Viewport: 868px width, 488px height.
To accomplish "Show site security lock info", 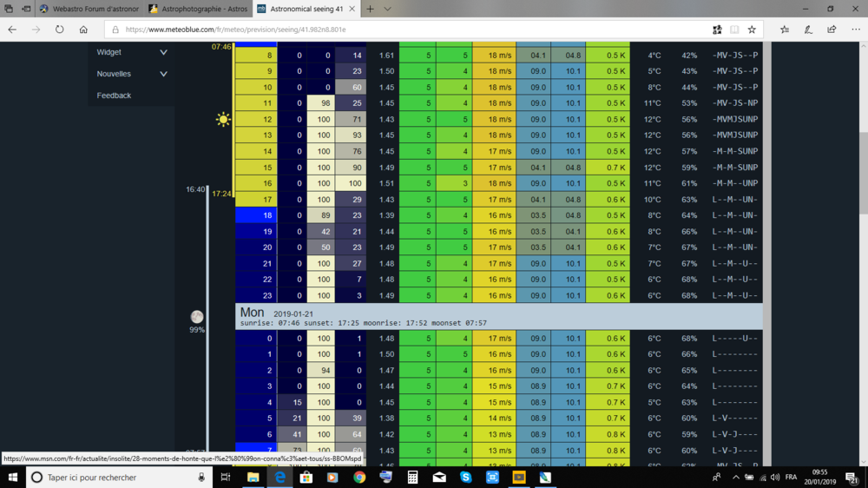I will click(115, 30).
